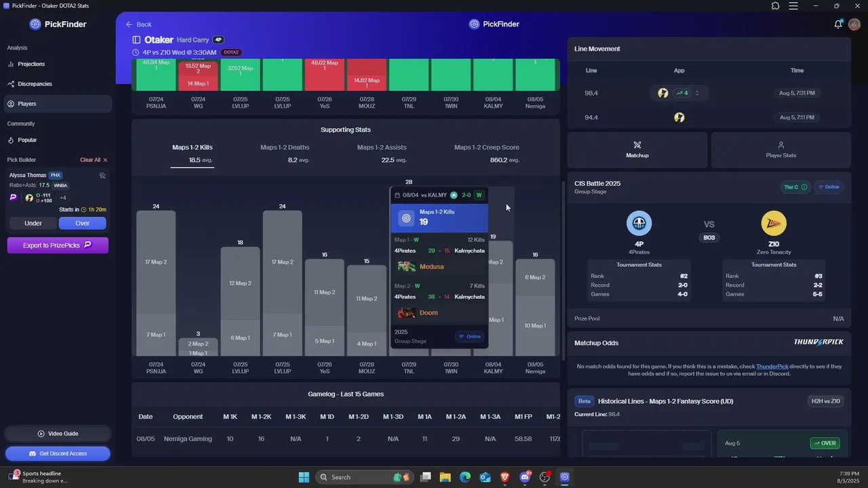Click the Zero Tenacity team logo
This screenshot has height=488, width=868.
(774, 223)
